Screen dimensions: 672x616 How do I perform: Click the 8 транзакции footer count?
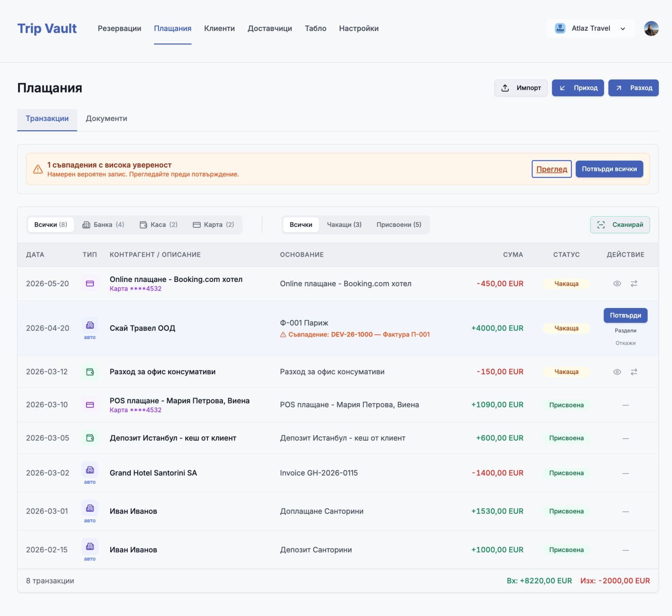click(50, 581)
